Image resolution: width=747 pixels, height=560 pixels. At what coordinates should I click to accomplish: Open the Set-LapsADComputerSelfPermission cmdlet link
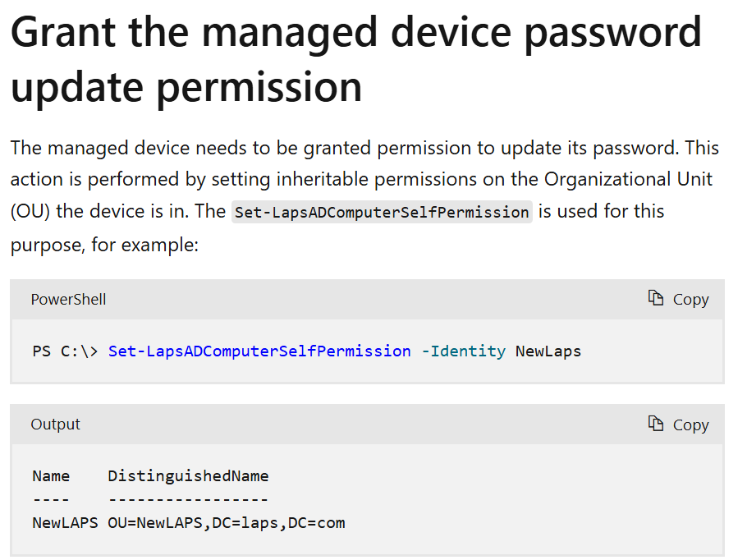tap(259, 351)
